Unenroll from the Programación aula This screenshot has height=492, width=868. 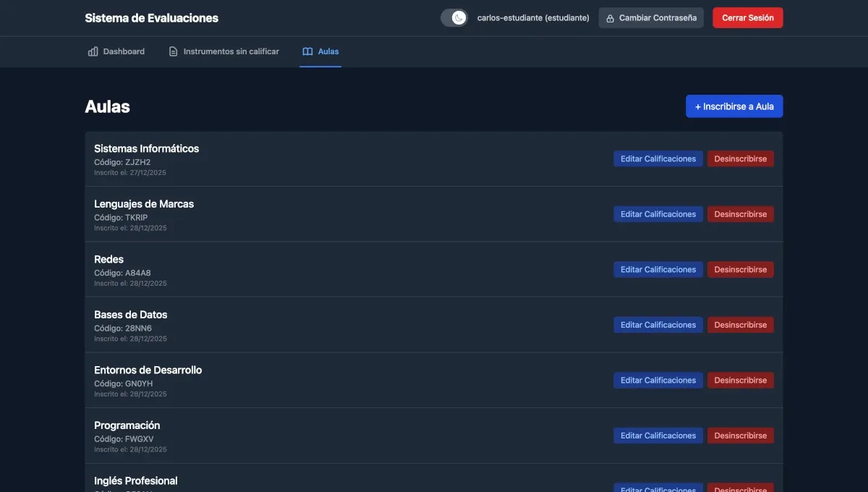(740, 434)
